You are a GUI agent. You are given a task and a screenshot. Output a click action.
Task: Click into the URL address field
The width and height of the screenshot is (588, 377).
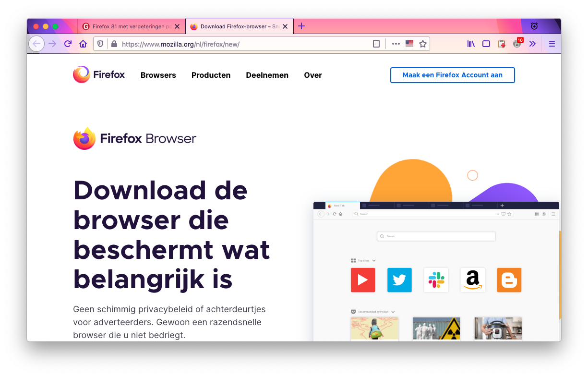(x=240, y=44)
